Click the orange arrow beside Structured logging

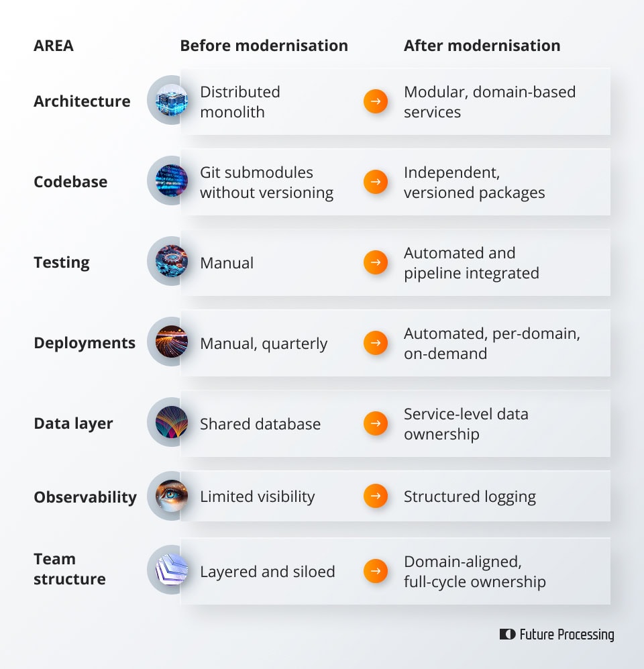[376, 497]
